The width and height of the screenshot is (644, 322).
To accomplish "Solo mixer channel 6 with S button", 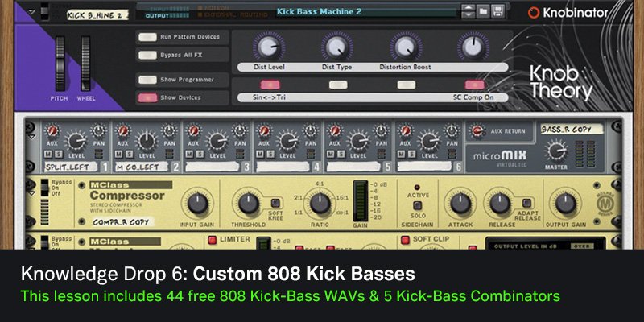I will point(411,154).
